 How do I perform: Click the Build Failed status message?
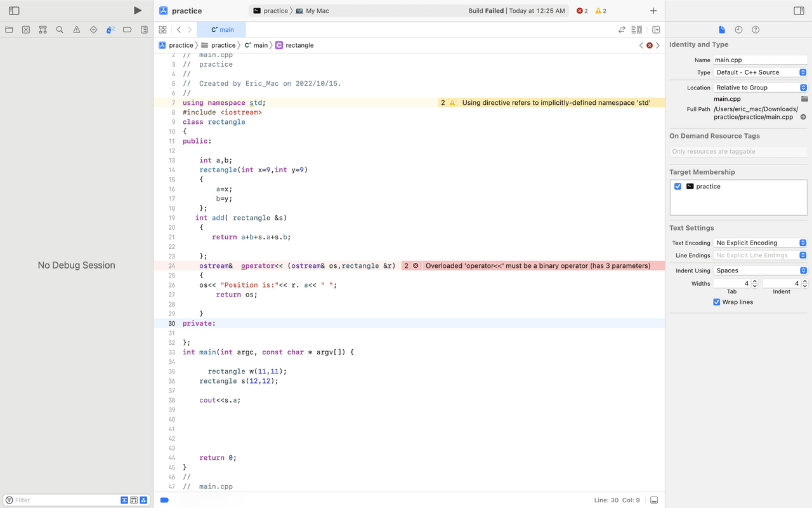coord(516,11)
